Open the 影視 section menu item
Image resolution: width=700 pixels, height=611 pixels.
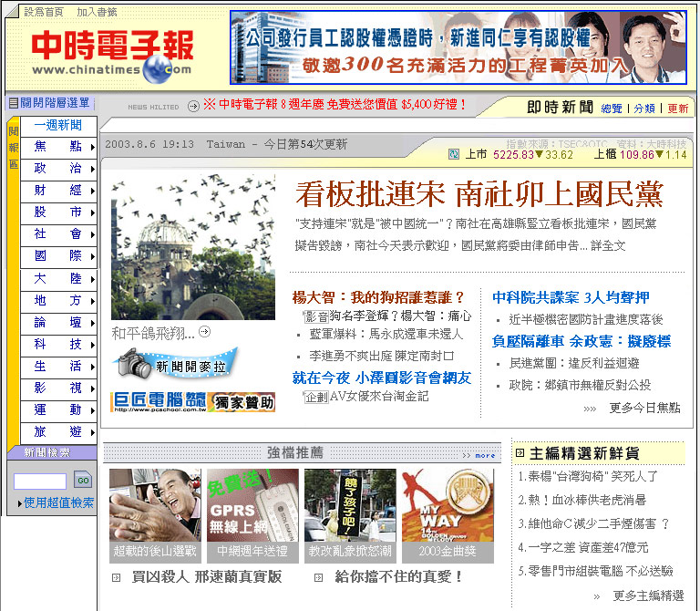(58, 388)
